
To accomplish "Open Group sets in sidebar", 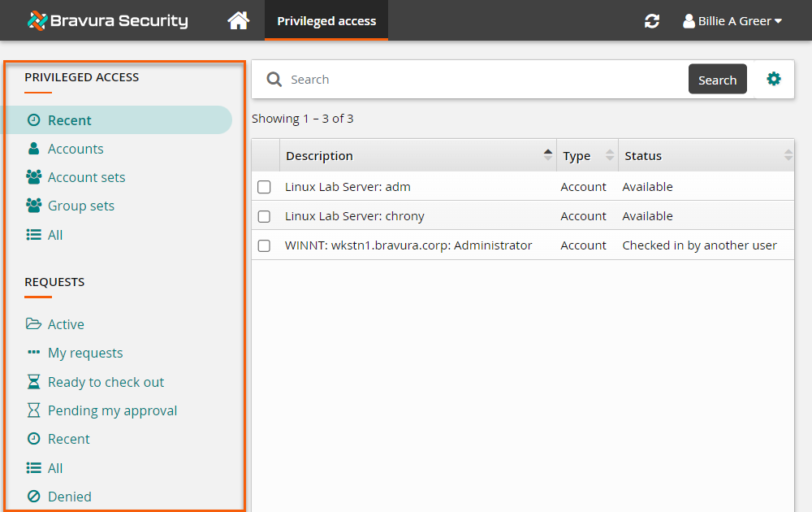I will (80, 206).
